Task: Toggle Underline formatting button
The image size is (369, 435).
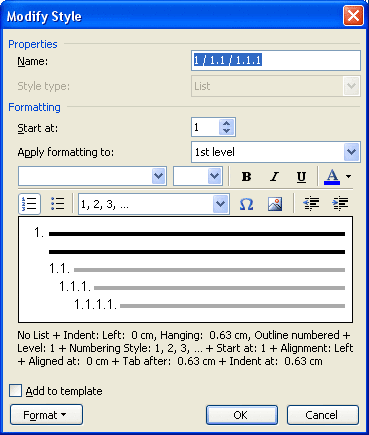Action: coord(301,176)
